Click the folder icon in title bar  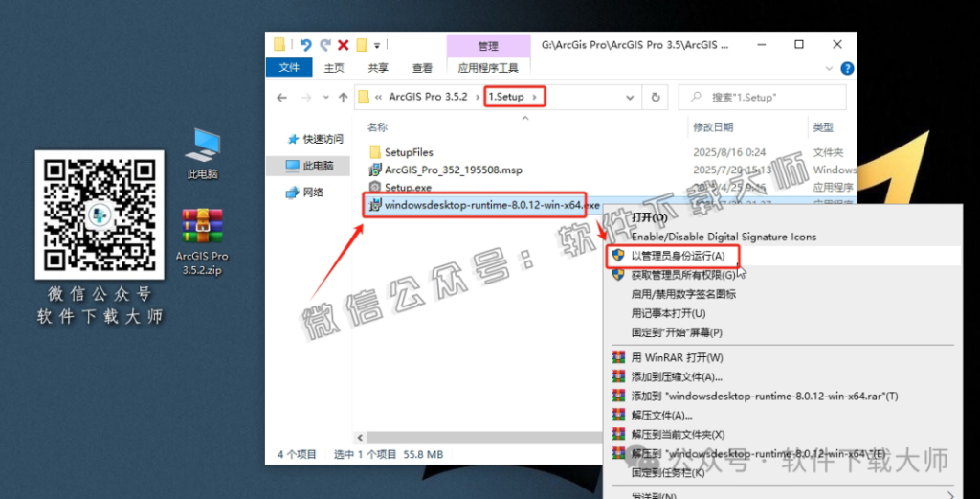tap(279, 44)
